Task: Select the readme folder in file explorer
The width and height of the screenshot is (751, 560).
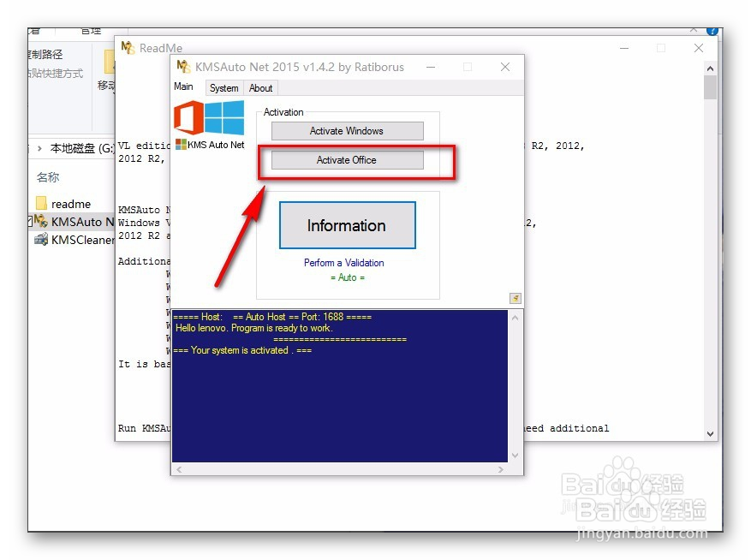Action: pos(71,204)
